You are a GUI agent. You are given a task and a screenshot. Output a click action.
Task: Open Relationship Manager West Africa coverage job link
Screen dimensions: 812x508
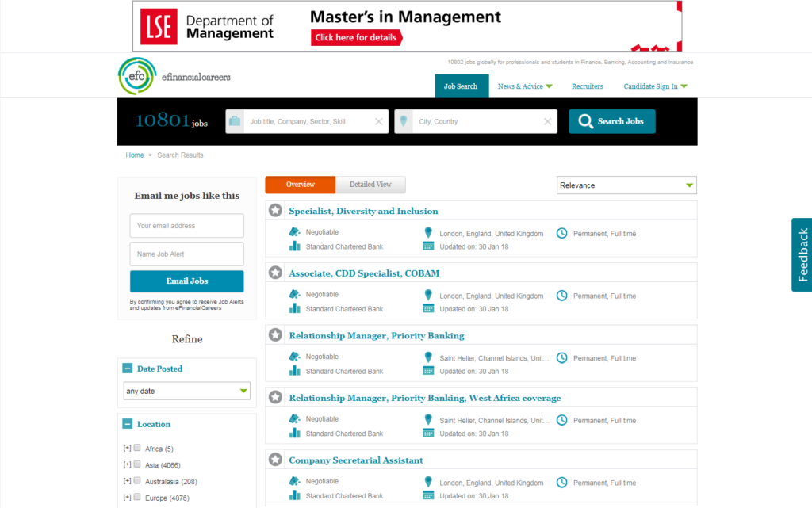(425, 398)
